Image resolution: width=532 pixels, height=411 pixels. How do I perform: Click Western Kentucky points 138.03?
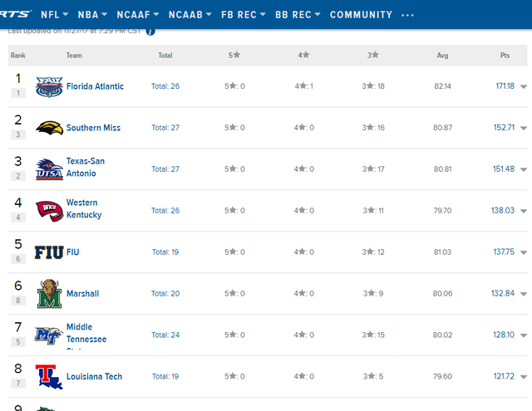coord(503,210)
